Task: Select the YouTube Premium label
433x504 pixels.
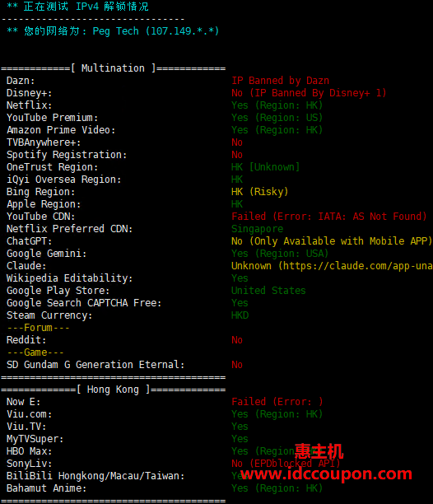Action: coord(53,118)
